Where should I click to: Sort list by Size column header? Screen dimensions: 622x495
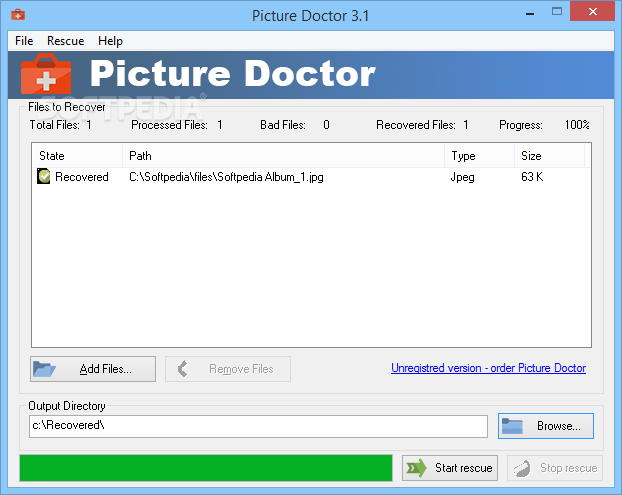[x=549, y=155]
